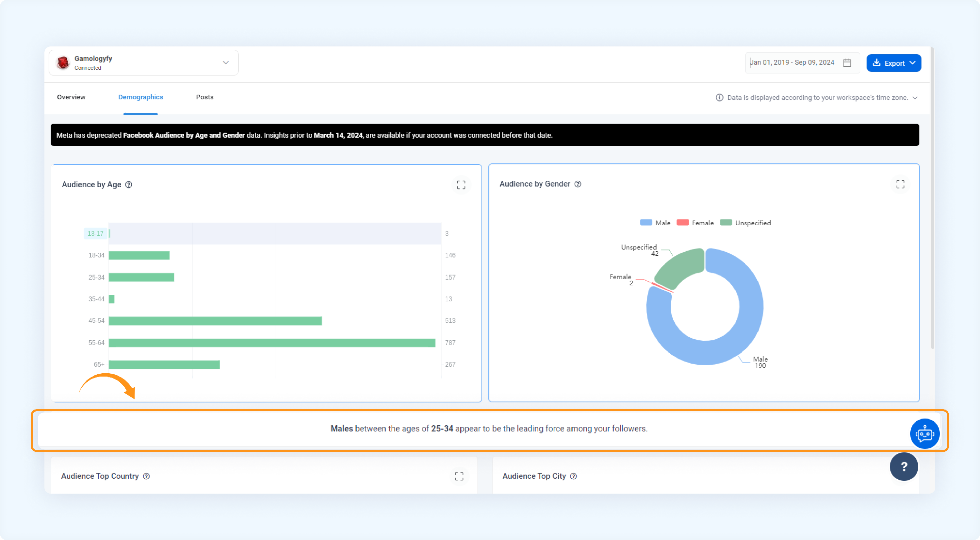Screen dimensions: 980x540
Task: Show Audience Top Country info tooltip
Action: point(146,476)
